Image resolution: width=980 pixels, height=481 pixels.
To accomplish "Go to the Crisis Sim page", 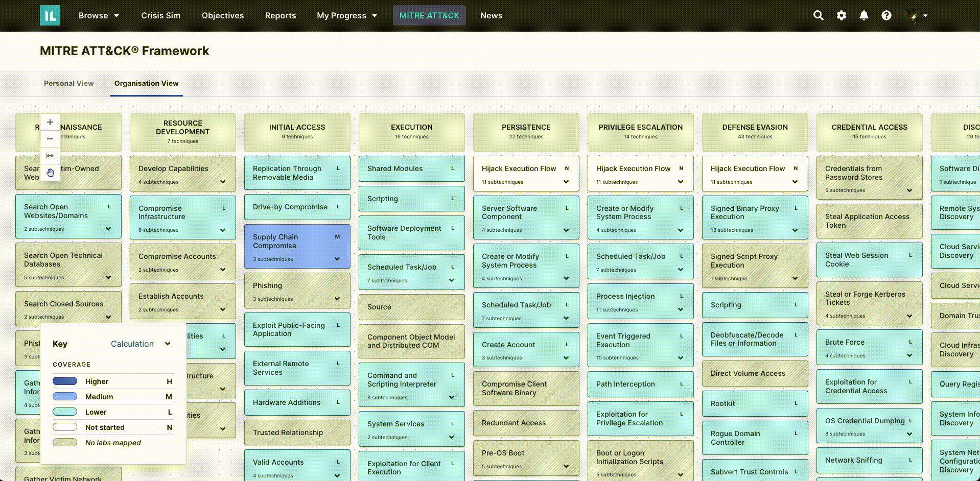I will tap(160, 15).
